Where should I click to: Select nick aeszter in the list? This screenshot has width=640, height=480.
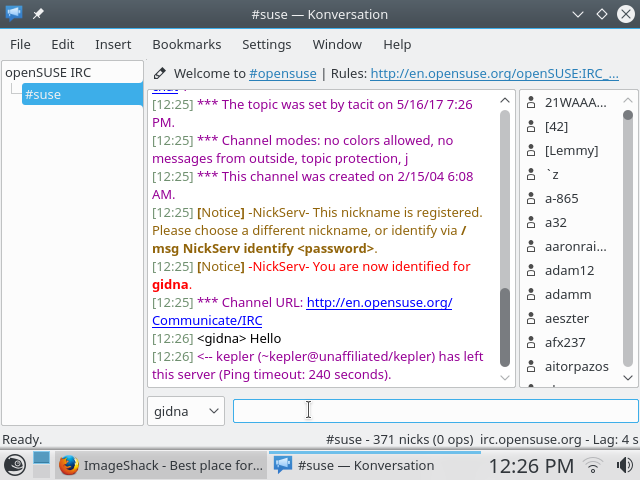pos(567,318)
